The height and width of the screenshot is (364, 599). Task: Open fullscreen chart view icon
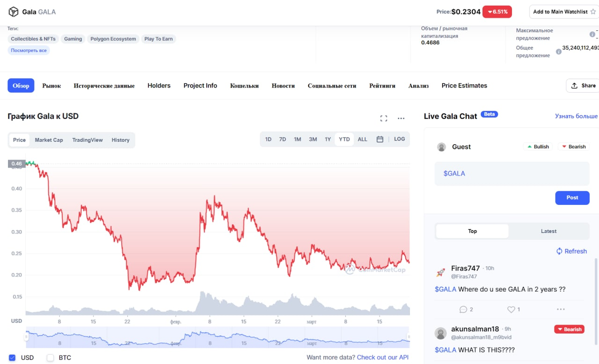pos(383,118)
